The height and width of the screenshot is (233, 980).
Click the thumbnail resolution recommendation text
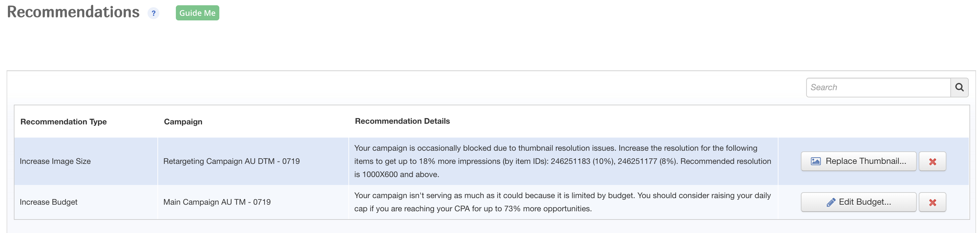(563, 161)
